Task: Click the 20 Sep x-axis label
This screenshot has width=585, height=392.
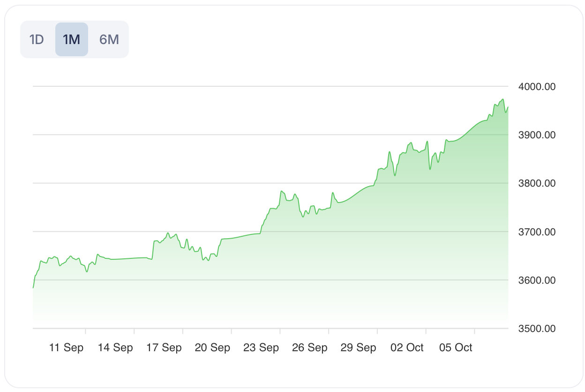Action: click(212, 348)
